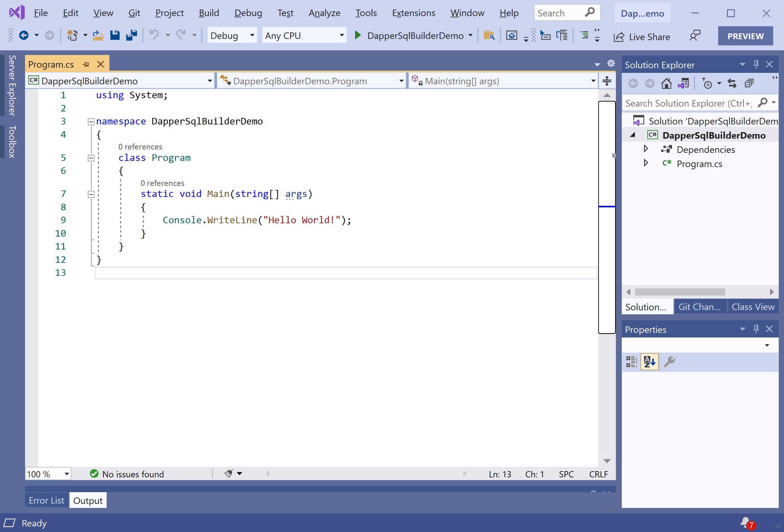
Task: Expand the Dependencies node
Action: [x=646, y=149]
